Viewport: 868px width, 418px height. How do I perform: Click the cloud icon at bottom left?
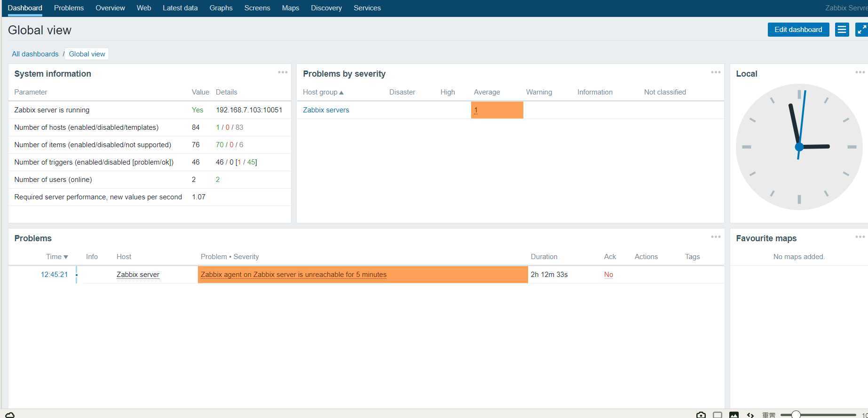tap(10, 415)
